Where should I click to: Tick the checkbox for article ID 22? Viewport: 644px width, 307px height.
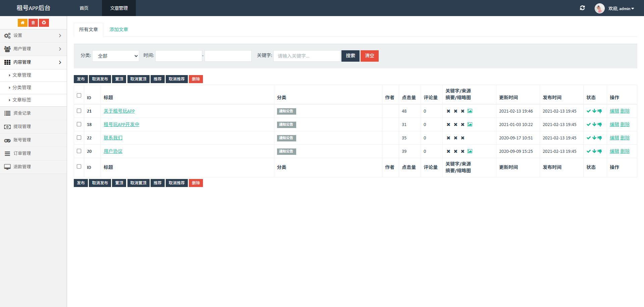tap(79, 137)
